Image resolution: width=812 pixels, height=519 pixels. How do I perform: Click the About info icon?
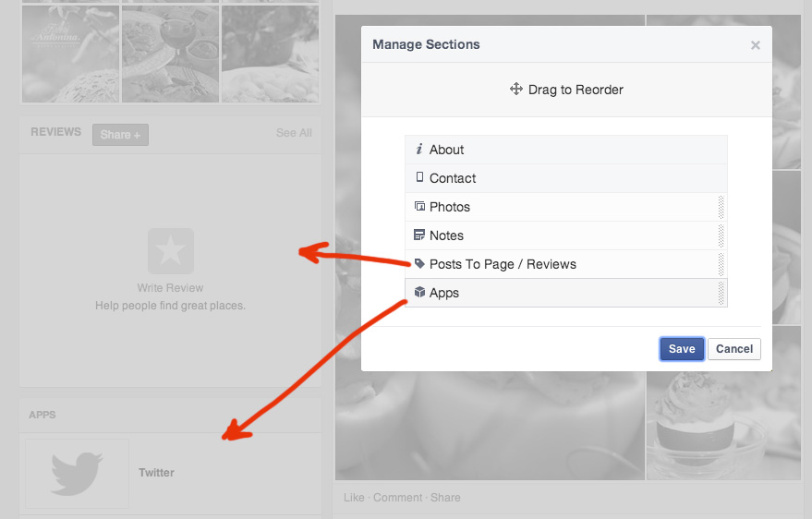pos(419,150)
